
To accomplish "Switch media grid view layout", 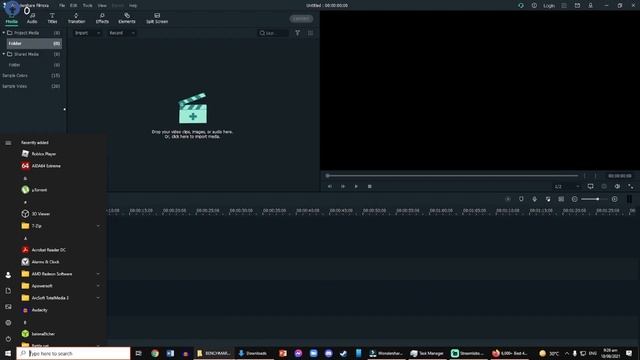I will [x=311, y=33].
